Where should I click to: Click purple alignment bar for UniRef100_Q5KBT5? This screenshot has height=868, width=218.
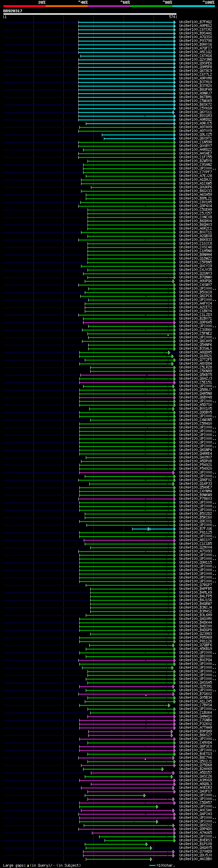[128, 375]
